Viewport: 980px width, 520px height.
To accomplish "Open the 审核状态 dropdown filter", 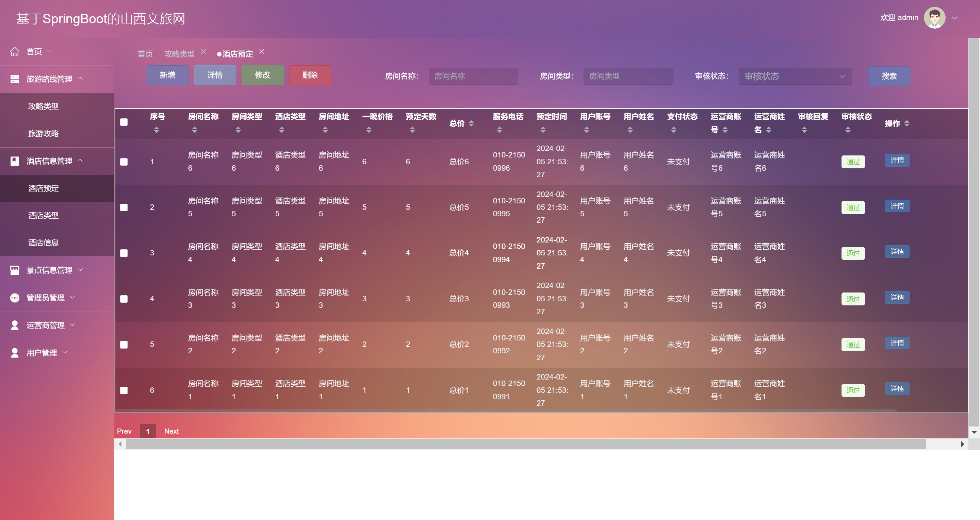I will [x=795, y=76].
